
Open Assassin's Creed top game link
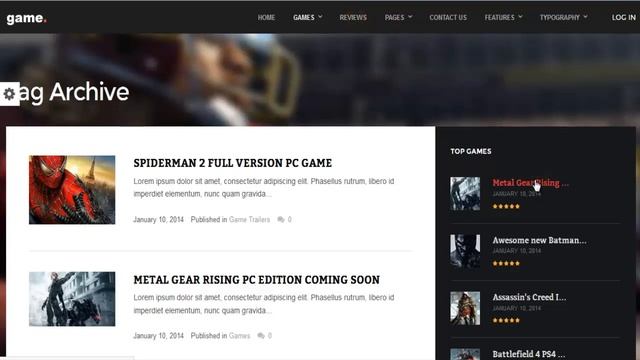click(x=529, y=298)
